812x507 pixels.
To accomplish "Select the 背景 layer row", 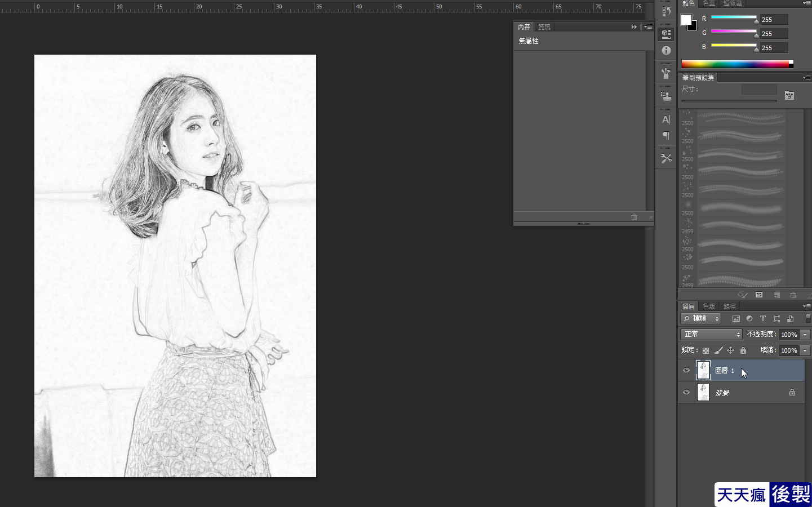I will pos(742,392).
